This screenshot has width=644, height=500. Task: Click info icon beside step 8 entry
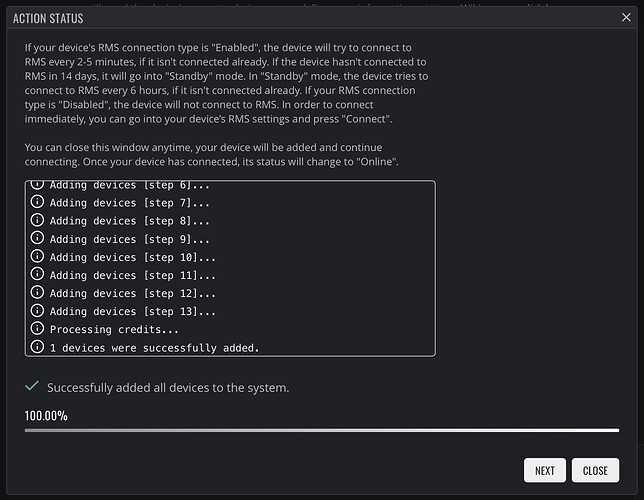pyautogui.click(x=37, y=220)
